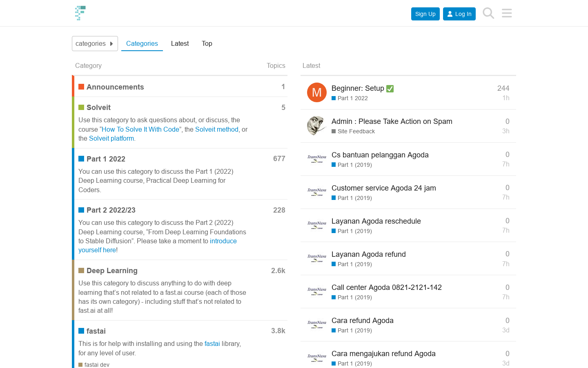
Task: Click the Sign Up button
Action: click(425, 14)
